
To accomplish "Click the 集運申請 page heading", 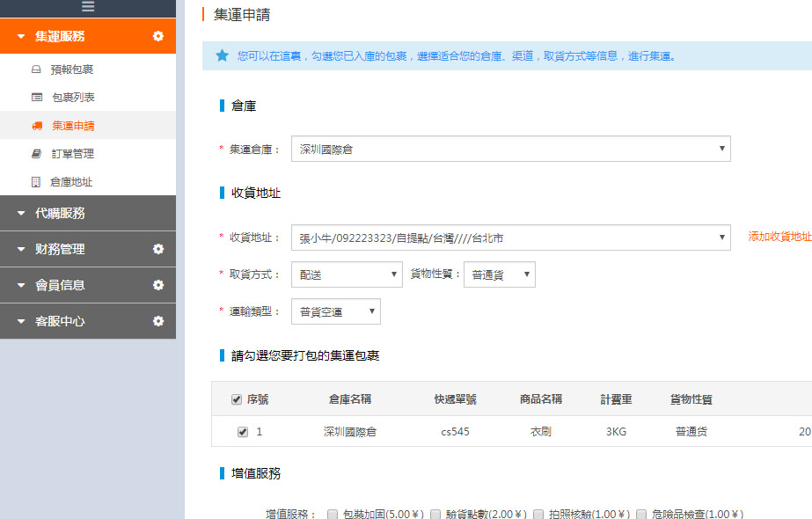I will [x=242, y=14].
